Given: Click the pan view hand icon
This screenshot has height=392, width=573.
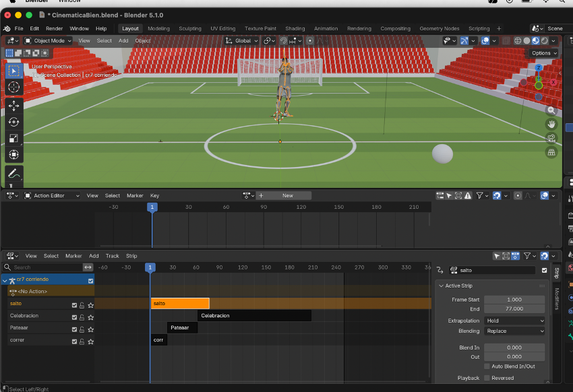Looking at the screenshot, I should (x=551, y=125).
